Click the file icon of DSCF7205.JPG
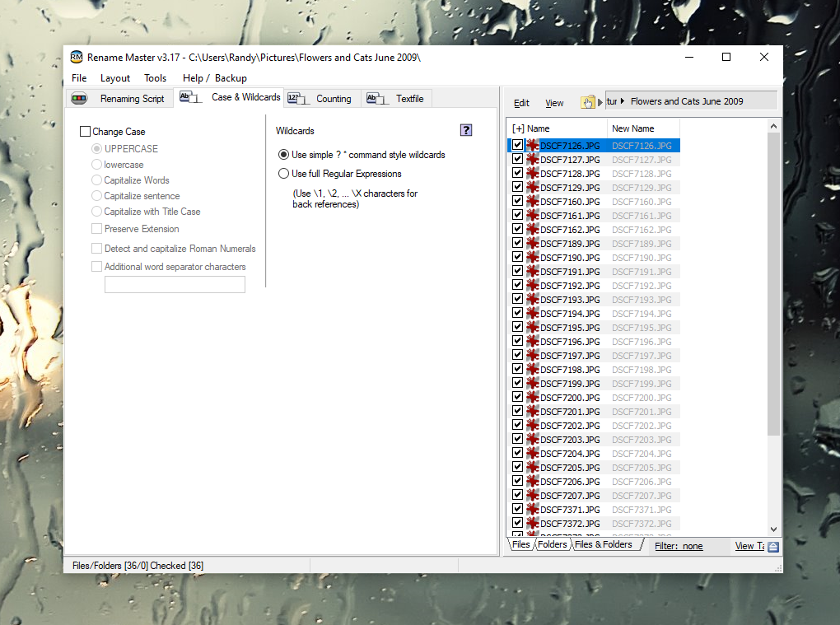 pyautogui.click(x=533, y=468)
